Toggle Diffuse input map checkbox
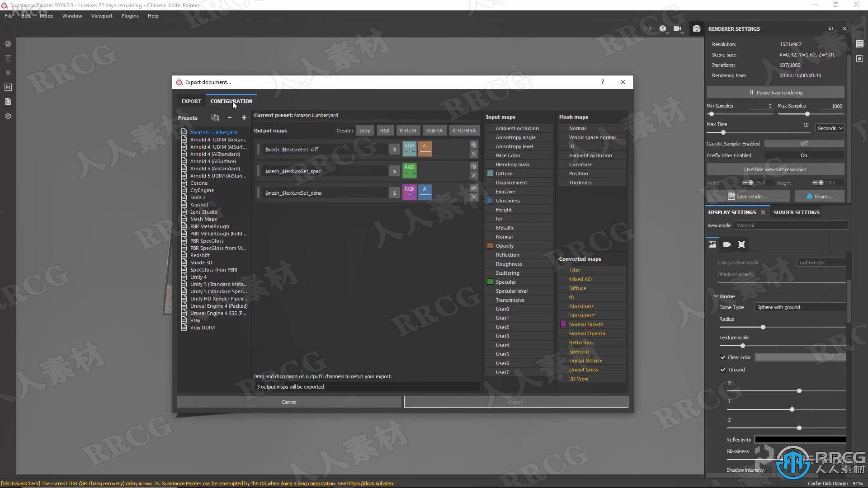Viewport: 868px width, 488px height. pyautogui.click(x=490, y=173)
